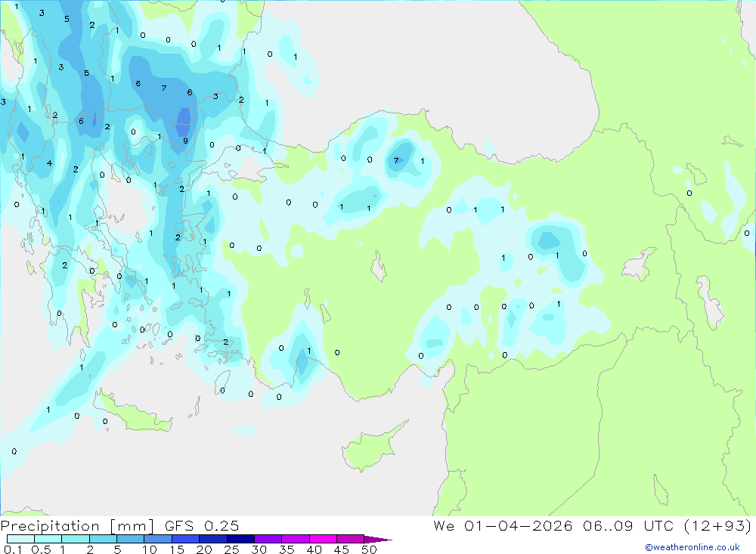Viewport: 756px width, 554px height.
Task: Click the 40–45 mm magenta legend box
Action: tap(323, 539)
